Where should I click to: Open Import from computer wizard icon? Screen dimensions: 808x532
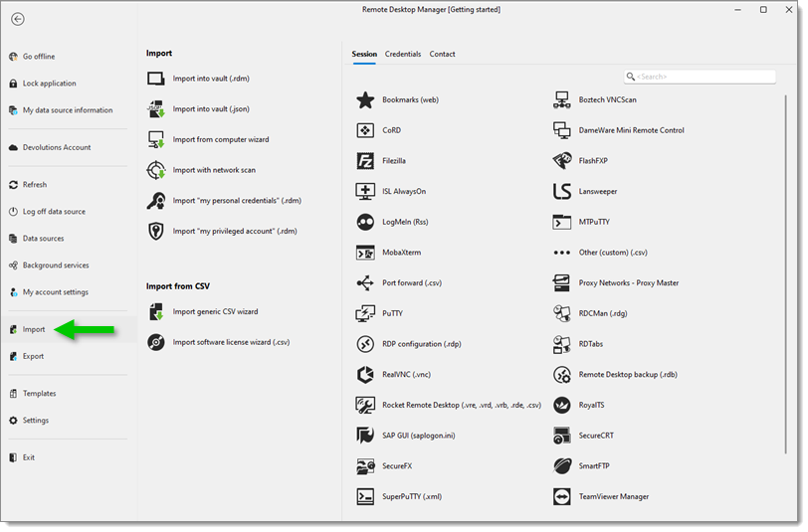(x=155, y=139)
